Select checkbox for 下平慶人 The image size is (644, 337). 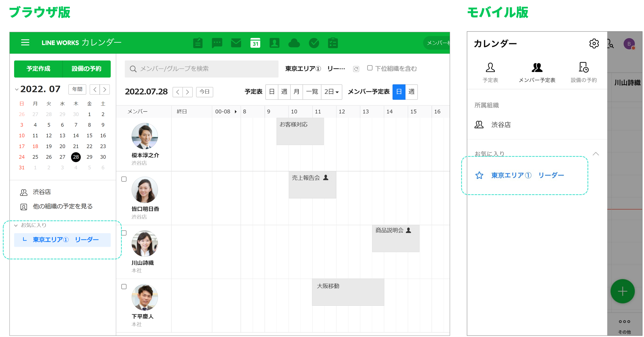coord(124,286)
